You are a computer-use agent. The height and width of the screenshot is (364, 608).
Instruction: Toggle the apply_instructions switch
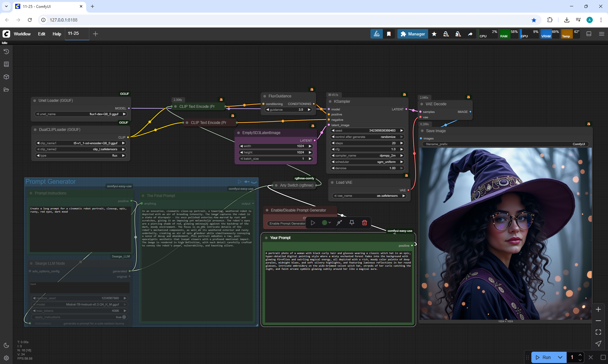tap(124, 317)
